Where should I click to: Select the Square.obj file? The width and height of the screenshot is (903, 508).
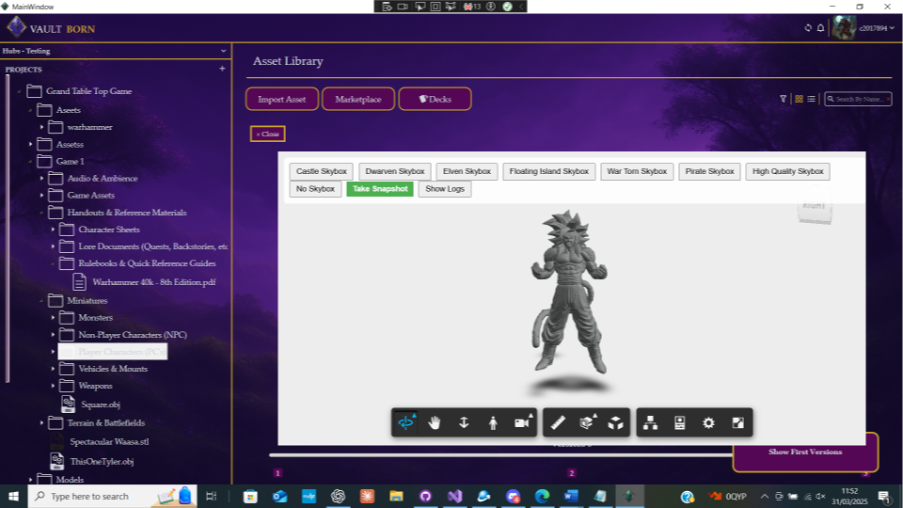101,404
